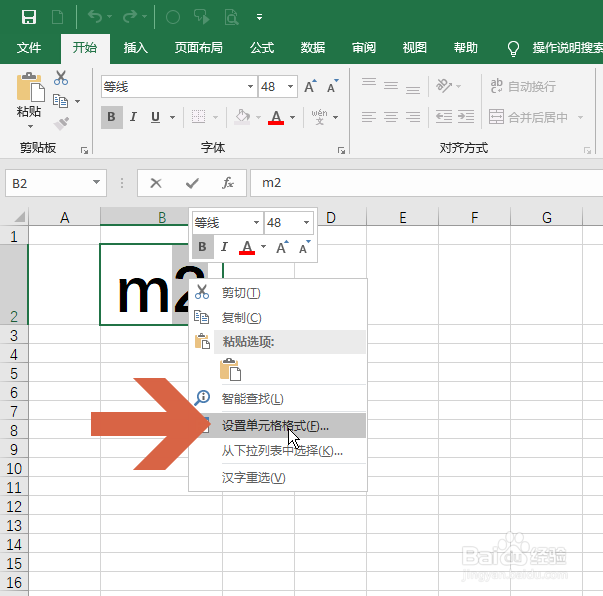Screen dimensions: 603x596
Task: Click Align Left icon in ribbon
Action: coord(369,117)
